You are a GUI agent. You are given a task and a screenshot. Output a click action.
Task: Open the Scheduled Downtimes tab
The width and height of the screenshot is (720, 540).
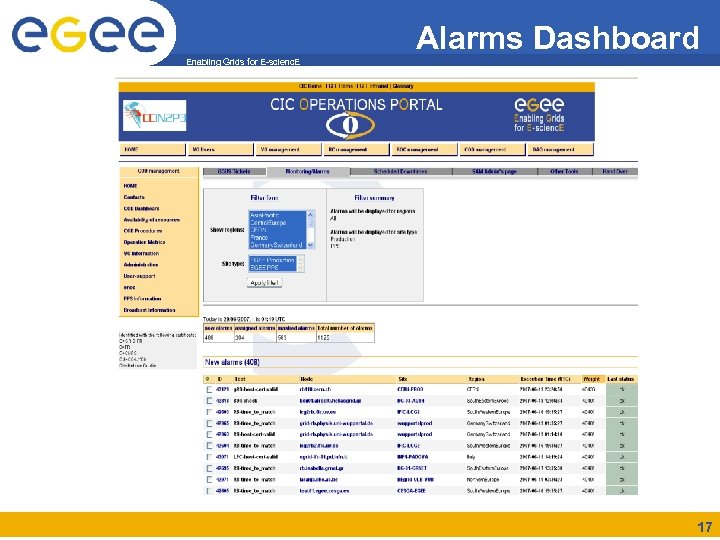400,172
